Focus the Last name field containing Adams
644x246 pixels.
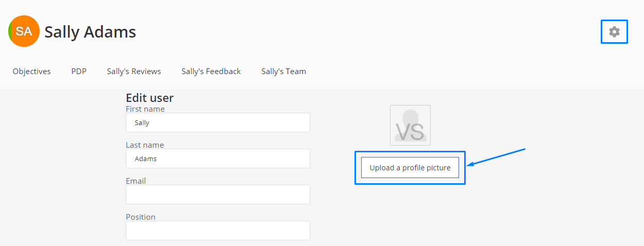218,159
